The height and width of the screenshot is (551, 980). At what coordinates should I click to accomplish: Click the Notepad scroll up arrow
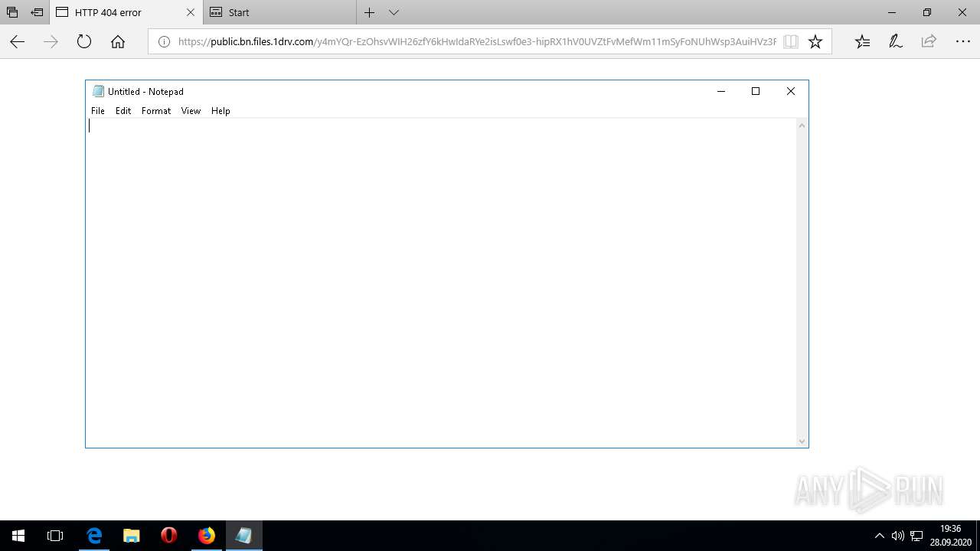[802, 126]
